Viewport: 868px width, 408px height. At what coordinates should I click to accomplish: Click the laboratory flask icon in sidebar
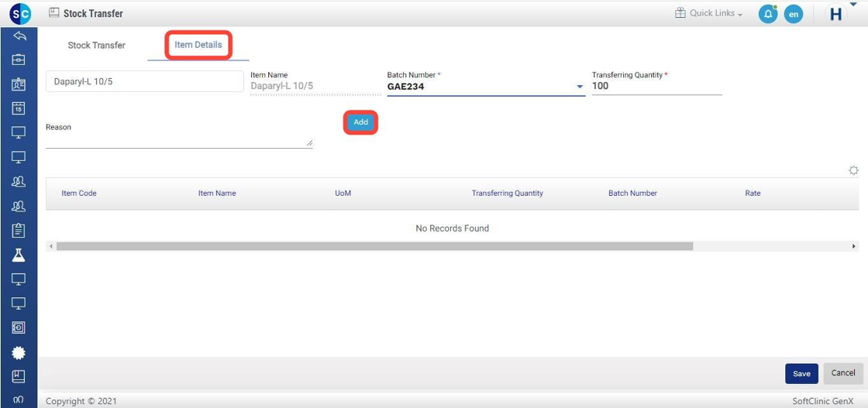(x=19, y=255)
